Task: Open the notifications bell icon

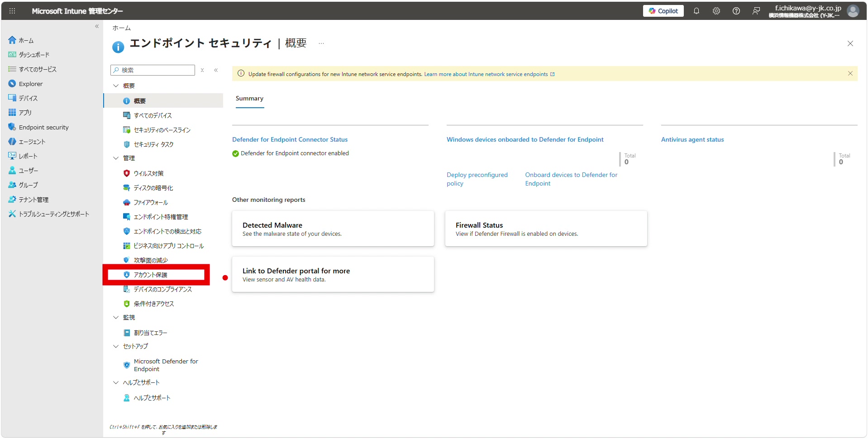Action: click(696, 11)
